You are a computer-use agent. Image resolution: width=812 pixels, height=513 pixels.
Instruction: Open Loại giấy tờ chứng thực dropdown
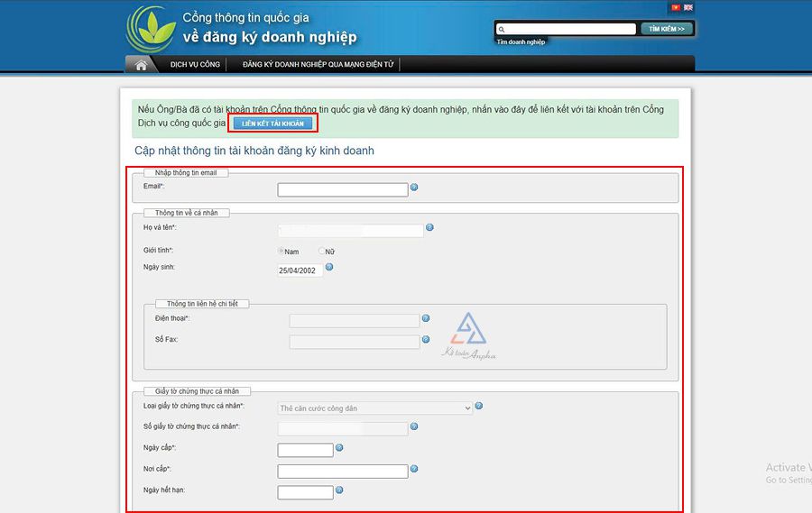[x=375, y=408]
